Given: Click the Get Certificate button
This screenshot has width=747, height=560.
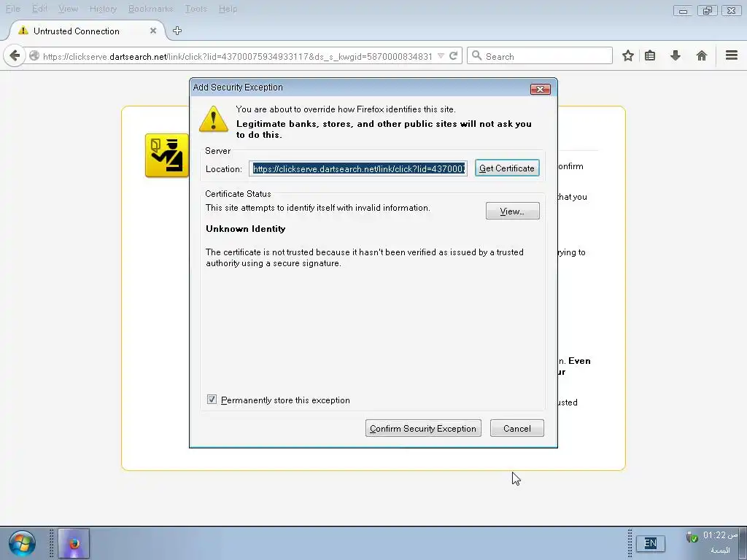Looking at the screenshot, I should point(507,168).
